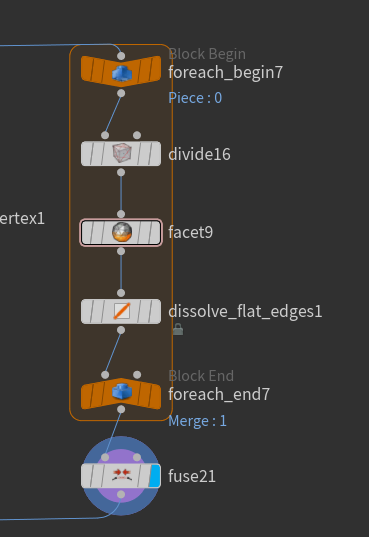Click the 'Block Begin' type label
Screen dimensions: 369x537
point(207,54)
